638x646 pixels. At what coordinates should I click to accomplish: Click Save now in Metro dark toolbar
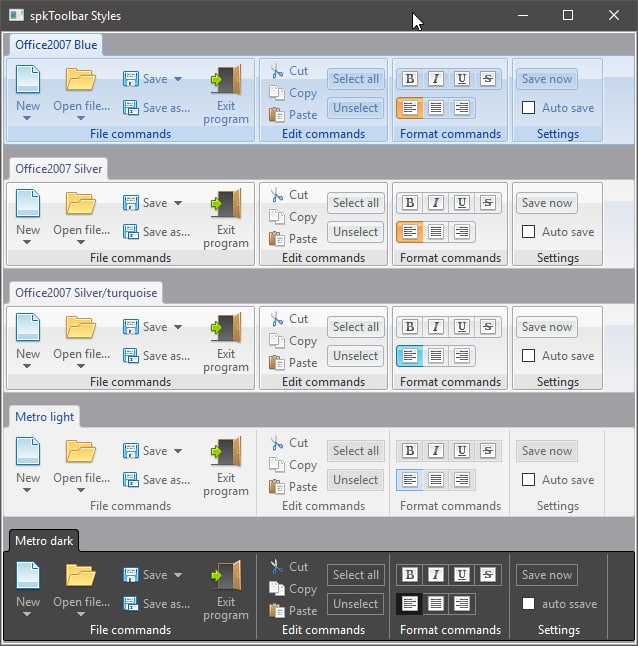click(x=547, y=575)
